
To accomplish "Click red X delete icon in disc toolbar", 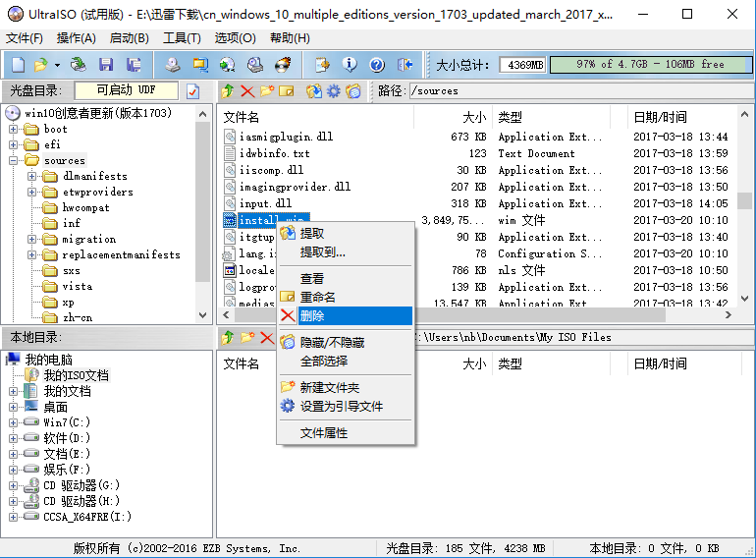I will point(247,90).
